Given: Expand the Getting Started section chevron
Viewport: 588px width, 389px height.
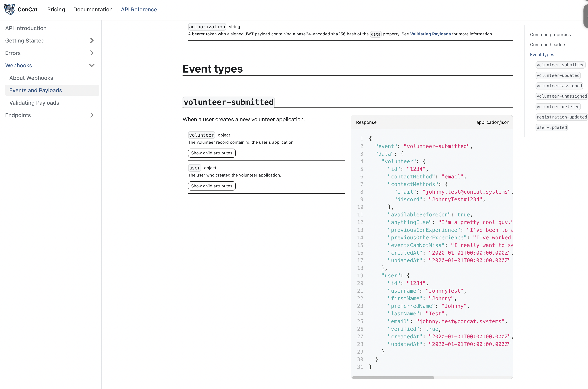Looking at the screenshot, I should (92, 40).
